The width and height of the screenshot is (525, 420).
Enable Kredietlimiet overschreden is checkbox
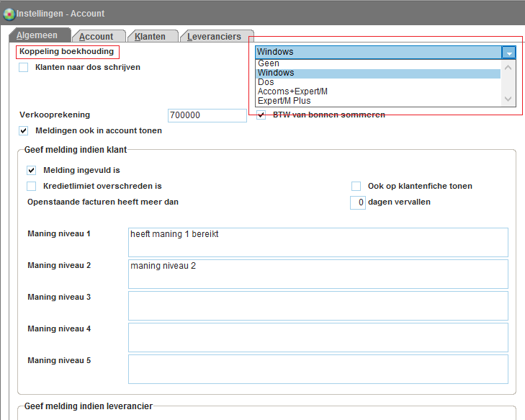31,187
